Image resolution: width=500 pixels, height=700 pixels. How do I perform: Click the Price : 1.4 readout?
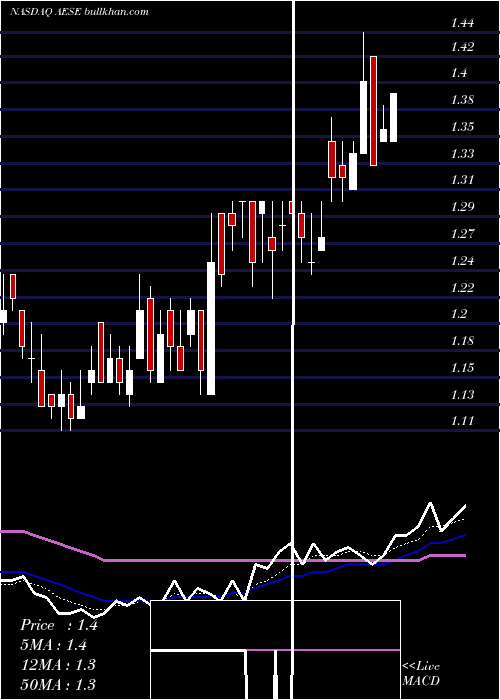(x=59, y=625)
